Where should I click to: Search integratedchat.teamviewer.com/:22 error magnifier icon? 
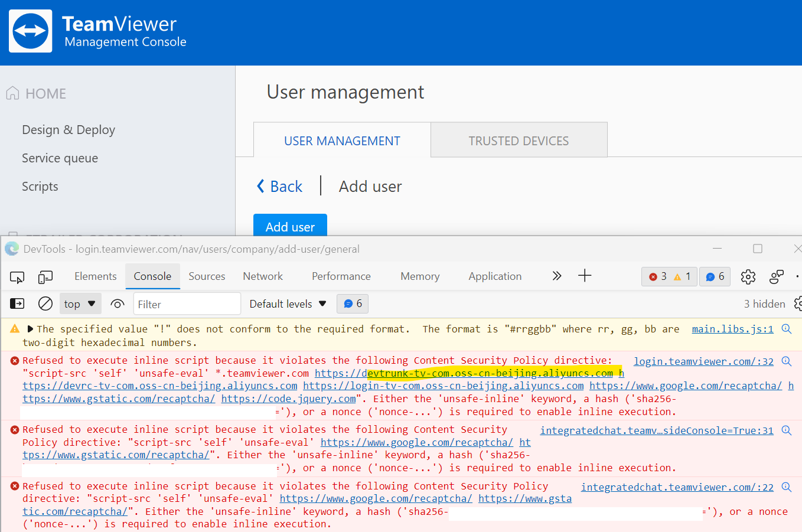(787, 487)
